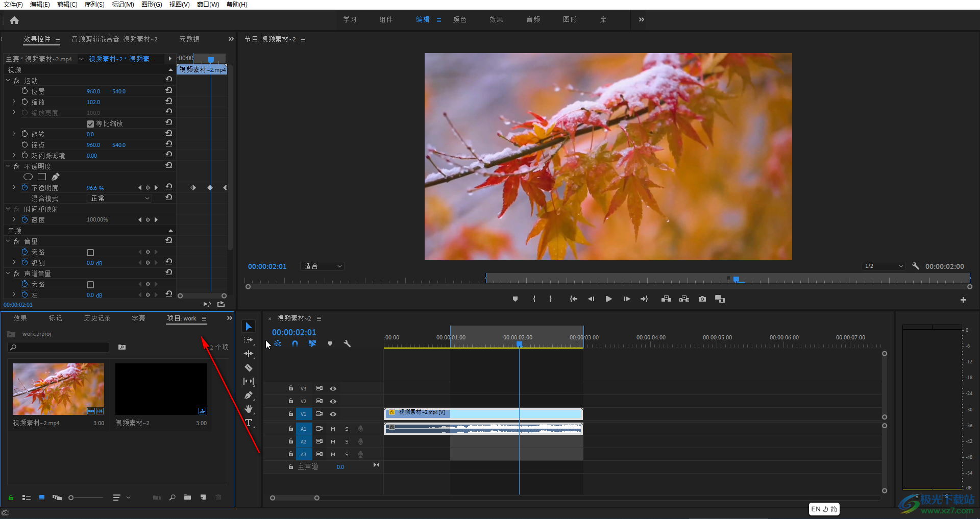
Task: Open File menu
Action: click(13, 5)
